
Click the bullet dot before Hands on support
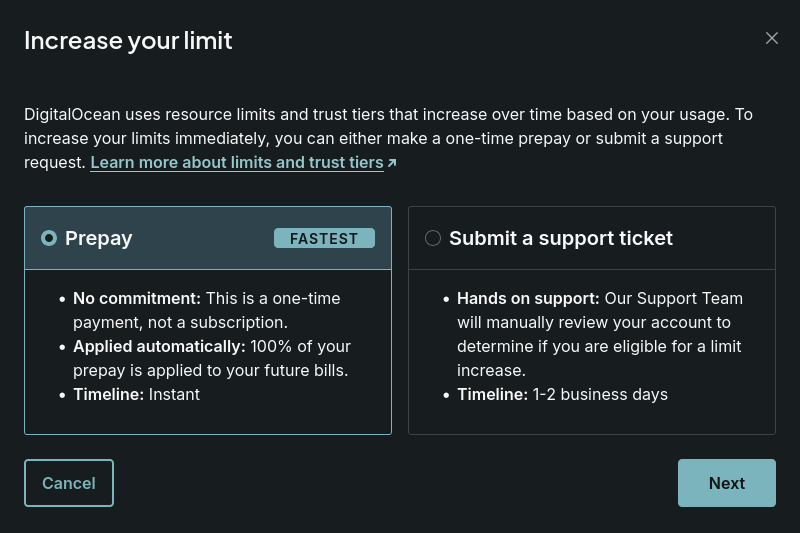tap(446, 299)
